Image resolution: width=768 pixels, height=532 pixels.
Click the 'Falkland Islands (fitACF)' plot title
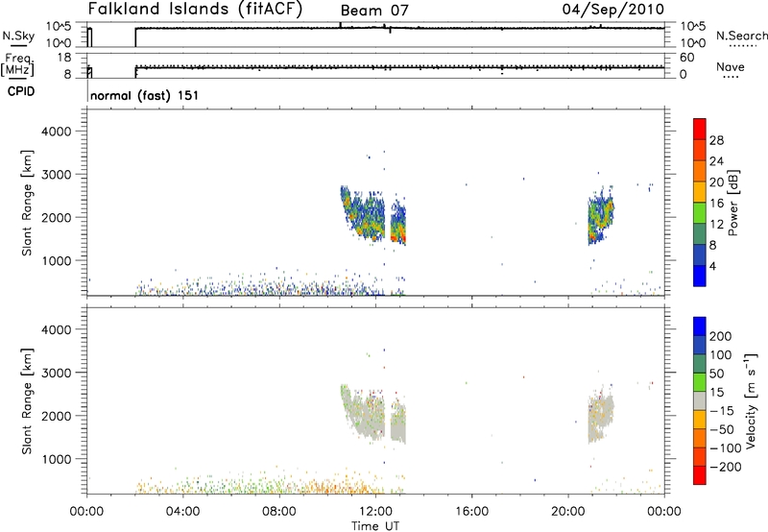pyautogui.click(x=195, y=9)
